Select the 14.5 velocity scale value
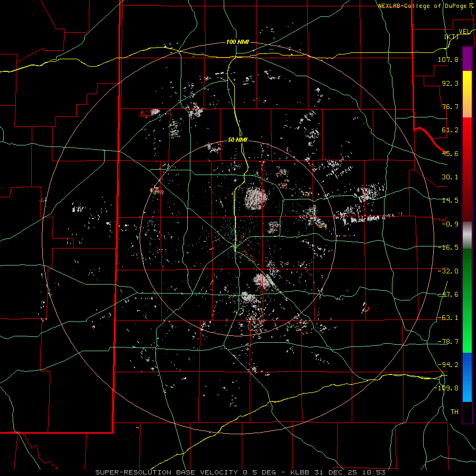Image resolution: width=476 pixels, height=476 pixels. click(450, 200)
